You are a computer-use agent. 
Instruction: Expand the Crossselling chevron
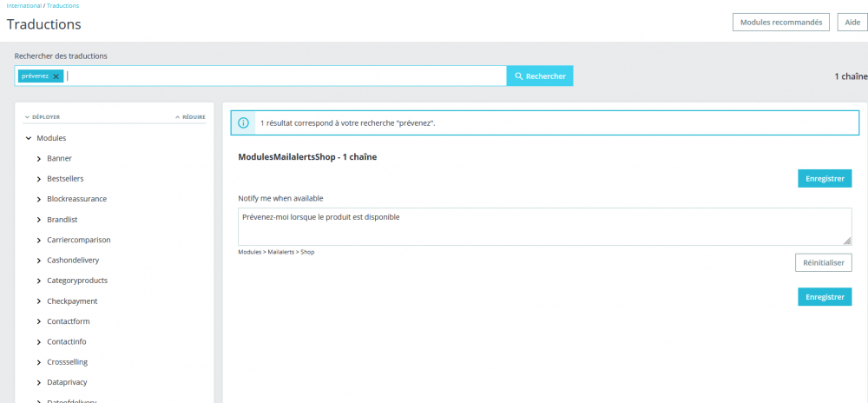[39, 362]
